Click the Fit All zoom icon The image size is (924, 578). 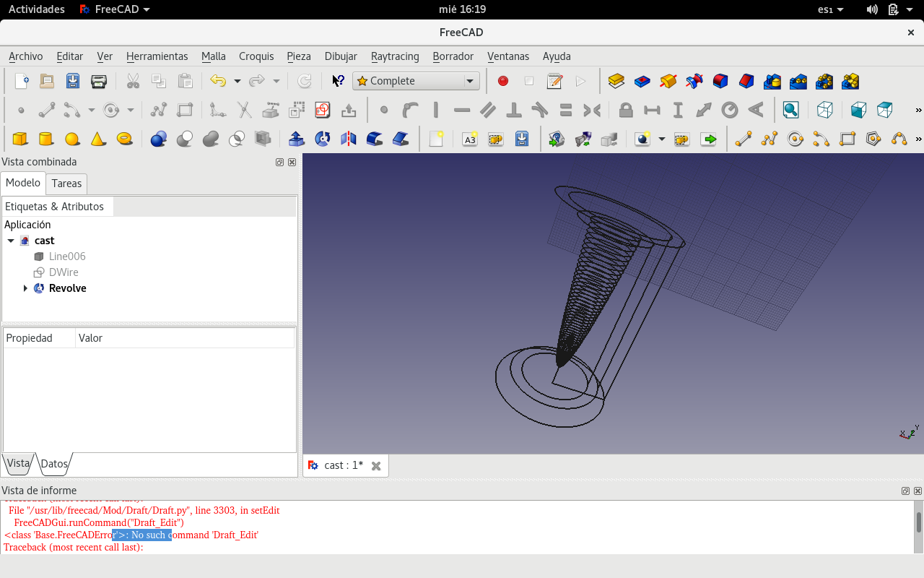point(791,111)
